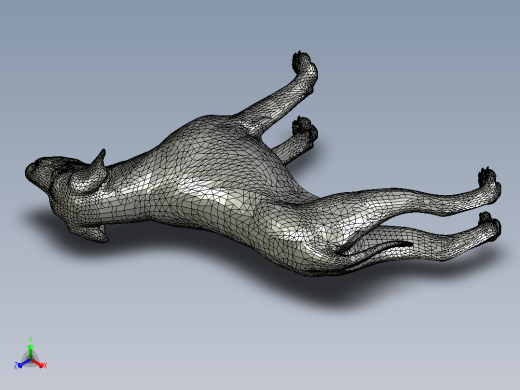Select the X label of the orientation triad

pos(45,365)
